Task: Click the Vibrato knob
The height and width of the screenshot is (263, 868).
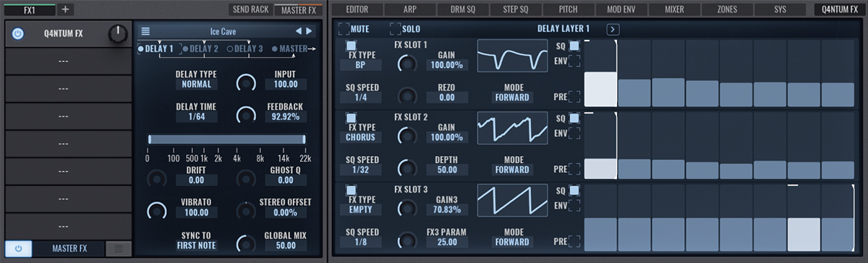Action: [156, 210]
